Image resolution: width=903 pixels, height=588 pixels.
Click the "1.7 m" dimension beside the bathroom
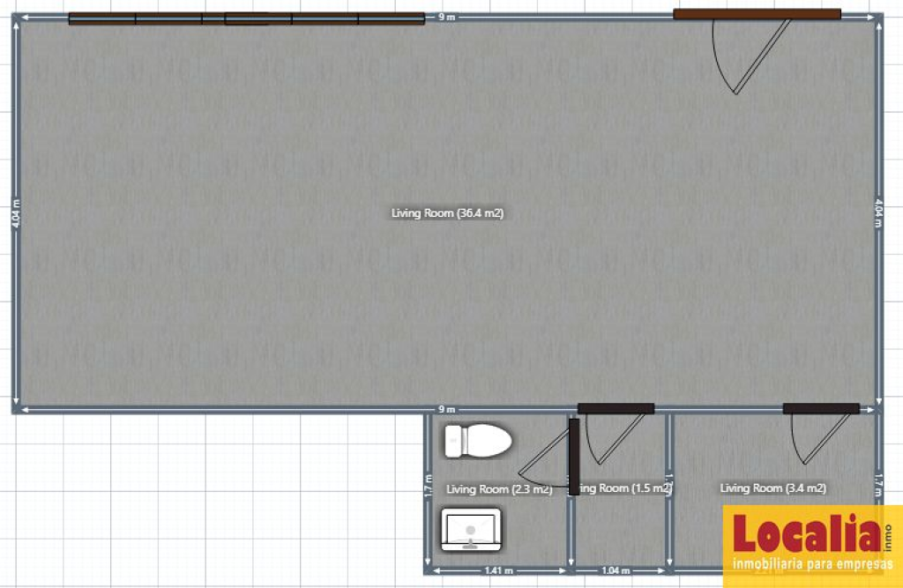point(428,486)
